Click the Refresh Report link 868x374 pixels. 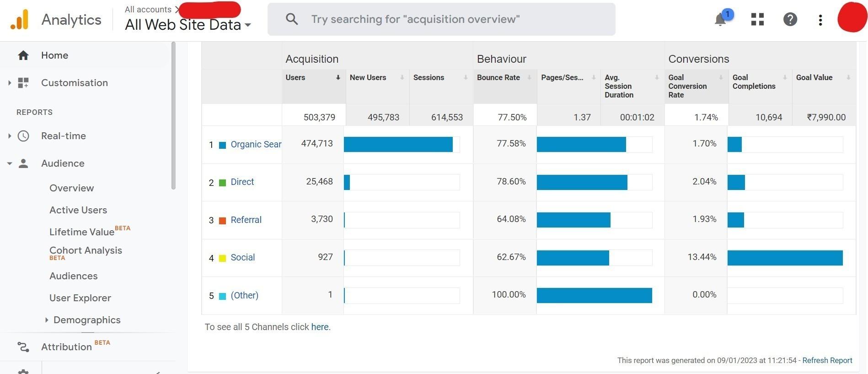827,360
